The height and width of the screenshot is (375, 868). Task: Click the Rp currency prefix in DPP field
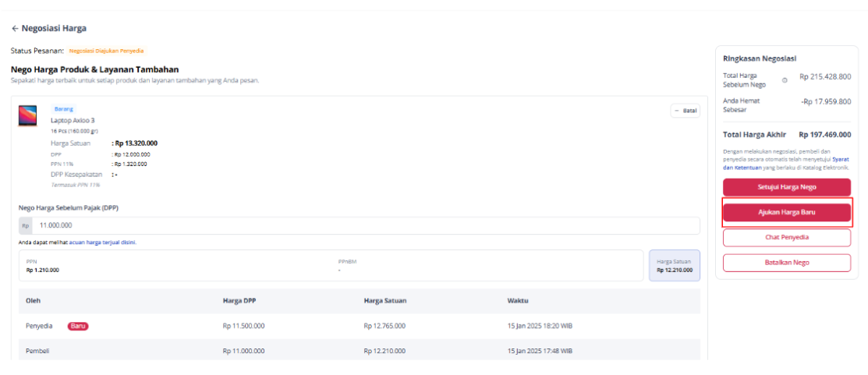(x=26, y=225)
